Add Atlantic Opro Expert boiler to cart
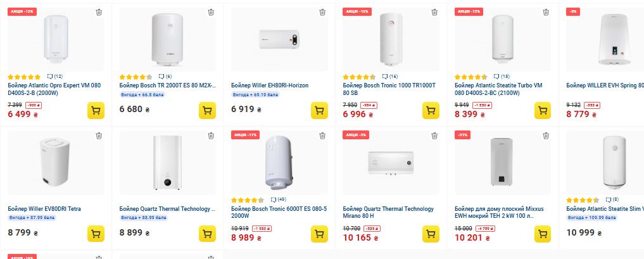This screenshot has width=644, height=259. [x=96, y=110]
